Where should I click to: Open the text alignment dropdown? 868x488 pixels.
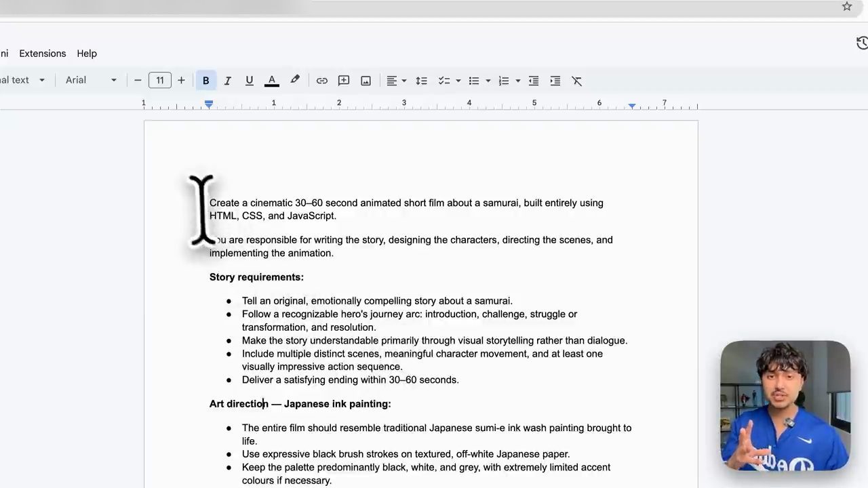point(397,81)
